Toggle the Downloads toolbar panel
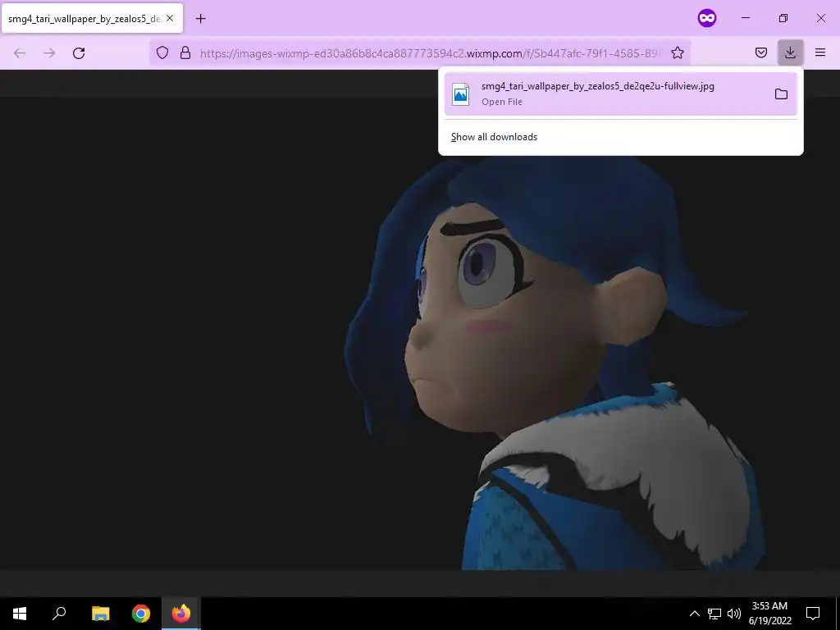This screenshot has width=840, height=630. pyautogui.click(x=790, y=52)
